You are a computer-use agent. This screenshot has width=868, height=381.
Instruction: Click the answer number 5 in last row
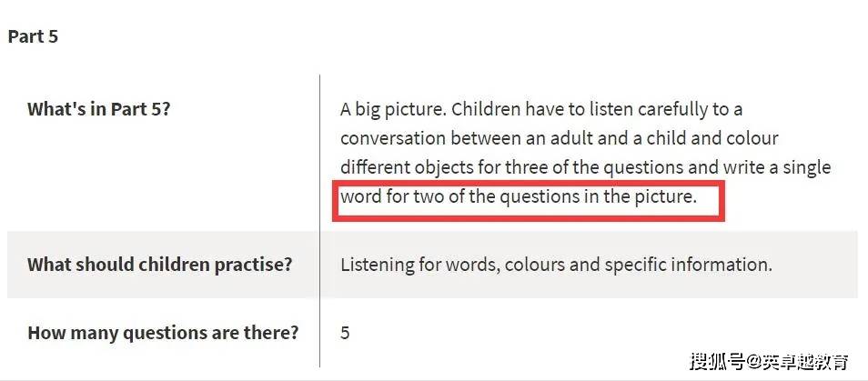[345, 333]
